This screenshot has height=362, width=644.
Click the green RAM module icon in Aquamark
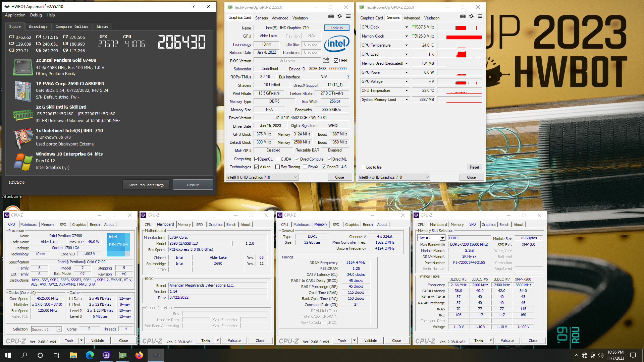pos(23,115)
